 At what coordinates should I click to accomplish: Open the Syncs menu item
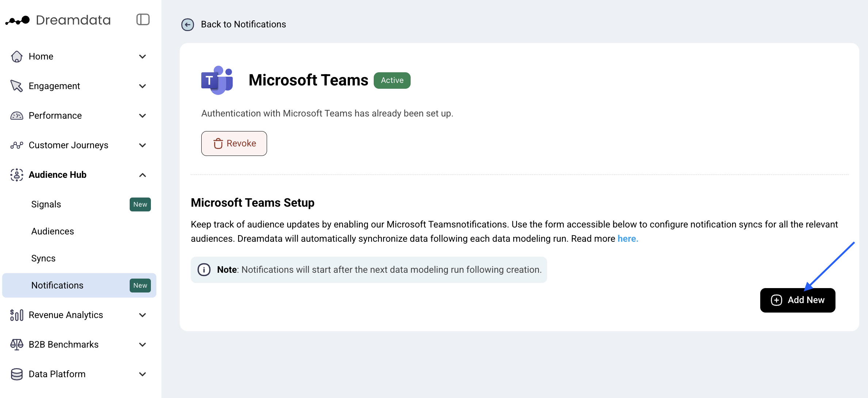point(79,259)
